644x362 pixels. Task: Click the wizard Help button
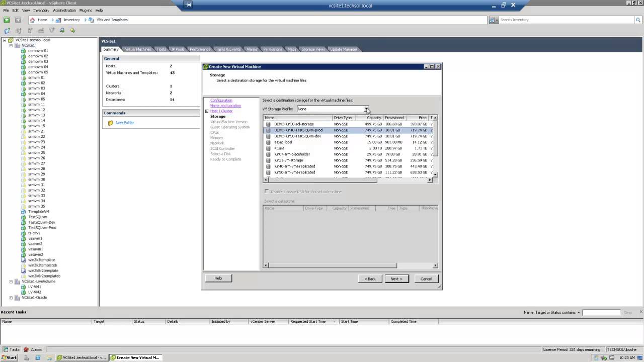point(218,278)
